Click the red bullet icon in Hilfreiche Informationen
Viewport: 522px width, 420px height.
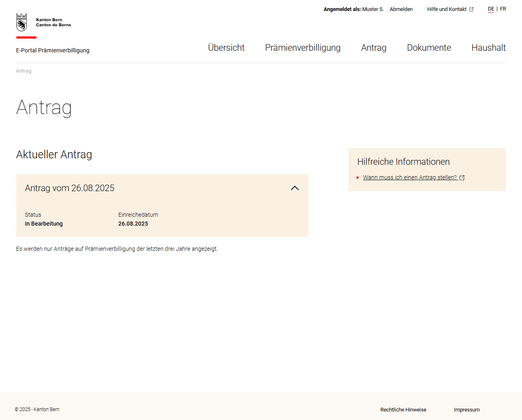tap(358, 177)
